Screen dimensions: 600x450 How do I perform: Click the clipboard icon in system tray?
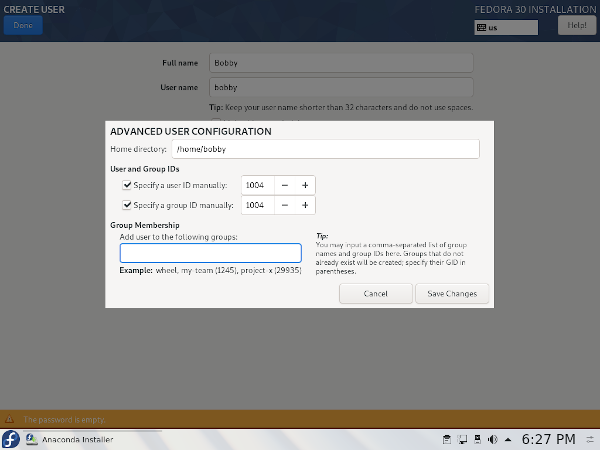click(447, 439)
